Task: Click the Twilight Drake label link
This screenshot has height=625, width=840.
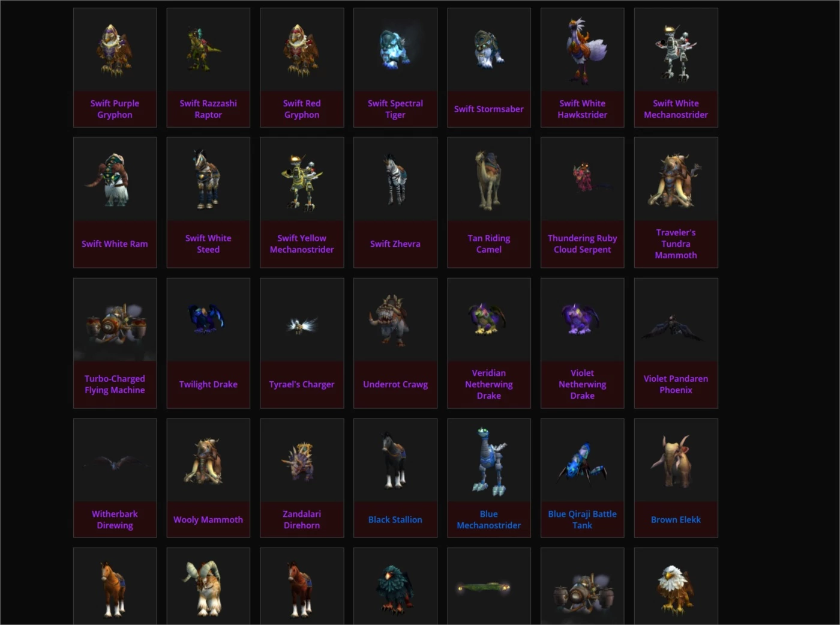Action: pyautogui.click(x=208, y=384)
